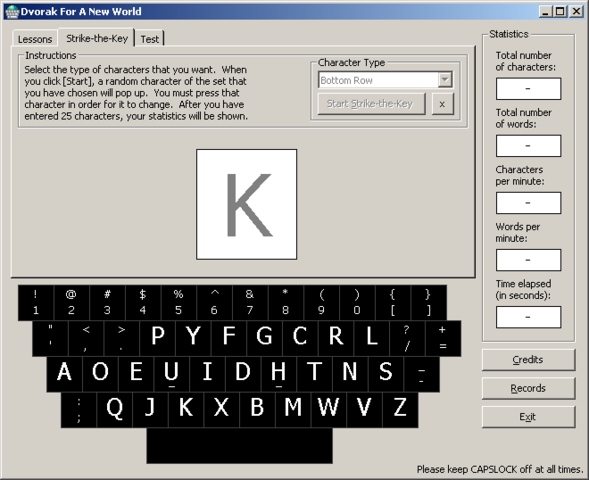The width and height of the screenshot is (589, 480).
Task: Click the Start Strike-the-Key button
Action: click(371, 104)
